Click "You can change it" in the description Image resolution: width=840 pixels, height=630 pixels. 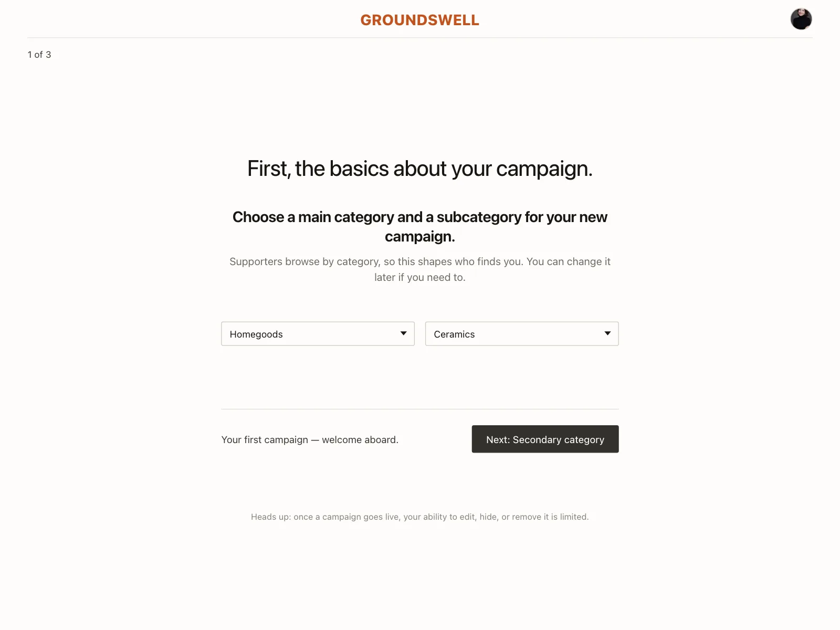tap(569, 261)
